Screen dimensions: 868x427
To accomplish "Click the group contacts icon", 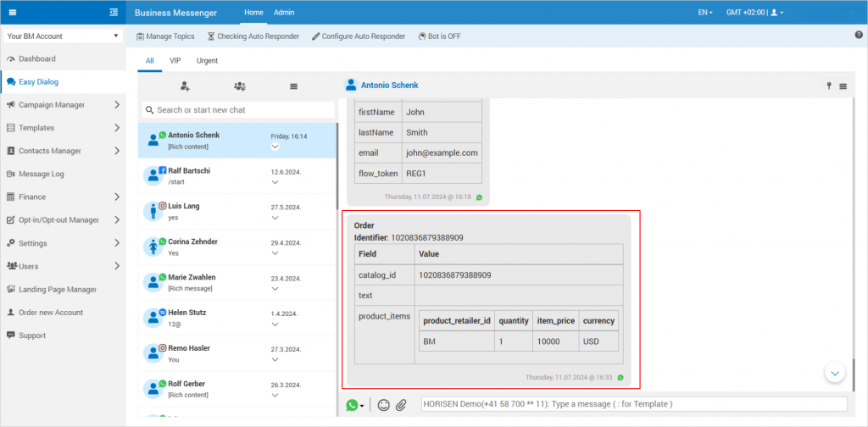I will point(240,86).
